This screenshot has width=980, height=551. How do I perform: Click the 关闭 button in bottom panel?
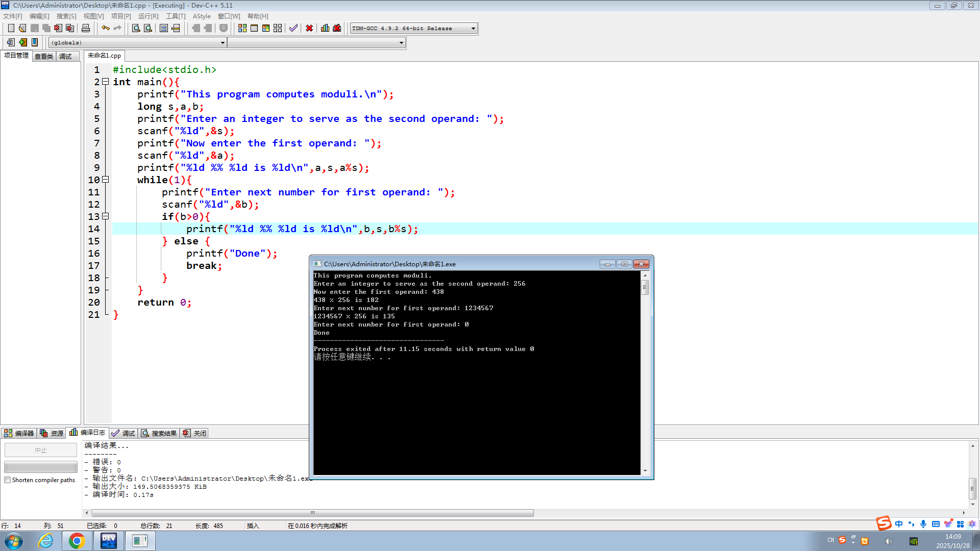tap(195, 433)
